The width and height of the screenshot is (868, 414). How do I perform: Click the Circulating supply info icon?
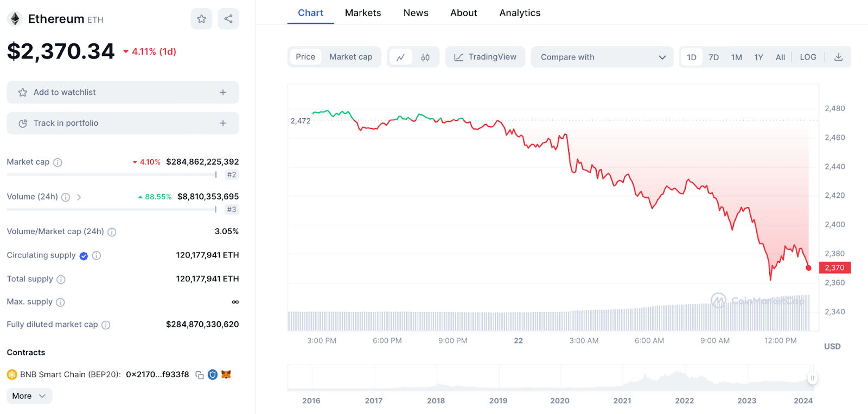tap(97, 255)
